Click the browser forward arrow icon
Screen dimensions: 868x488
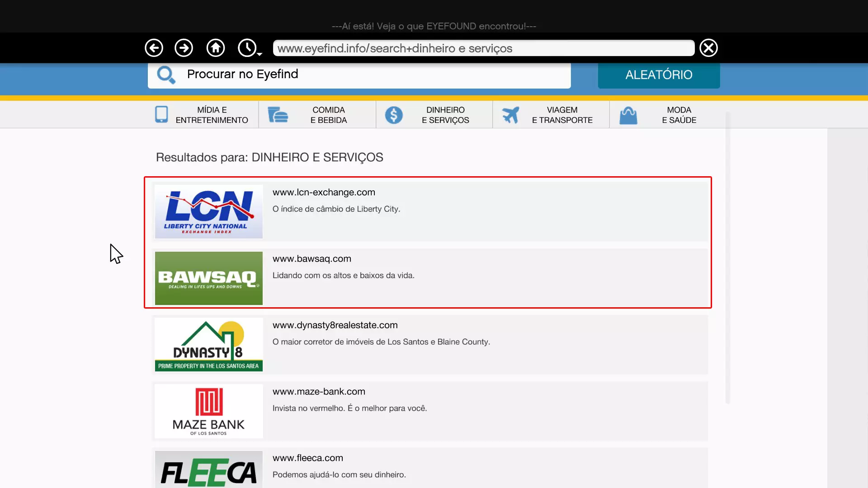184,48
